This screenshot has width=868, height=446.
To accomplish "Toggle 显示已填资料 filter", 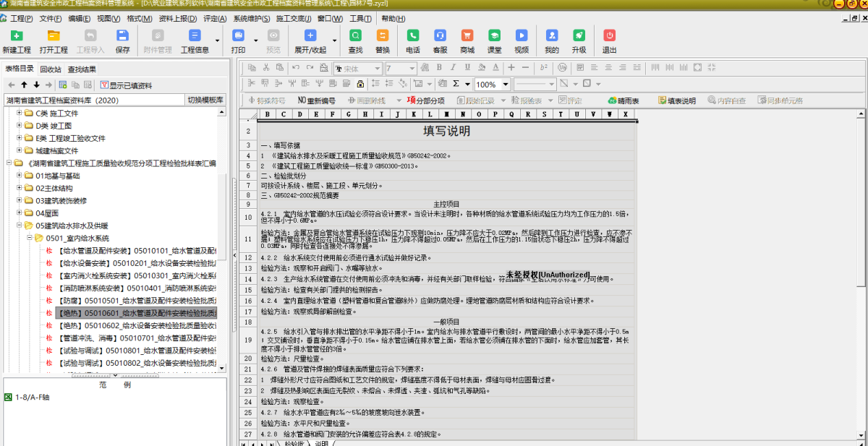I will (x=127, y=85).
